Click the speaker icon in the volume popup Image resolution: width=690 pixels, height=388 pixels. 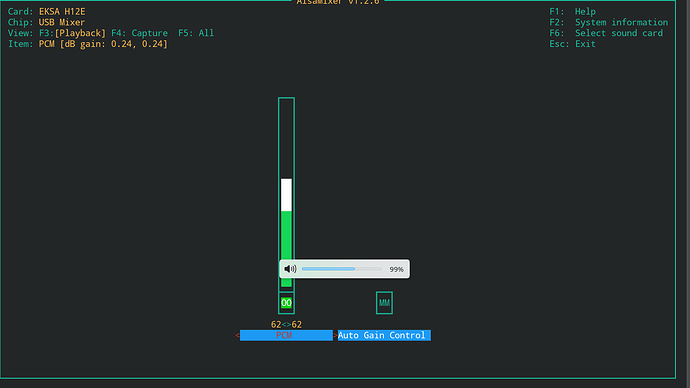point(290,269)
